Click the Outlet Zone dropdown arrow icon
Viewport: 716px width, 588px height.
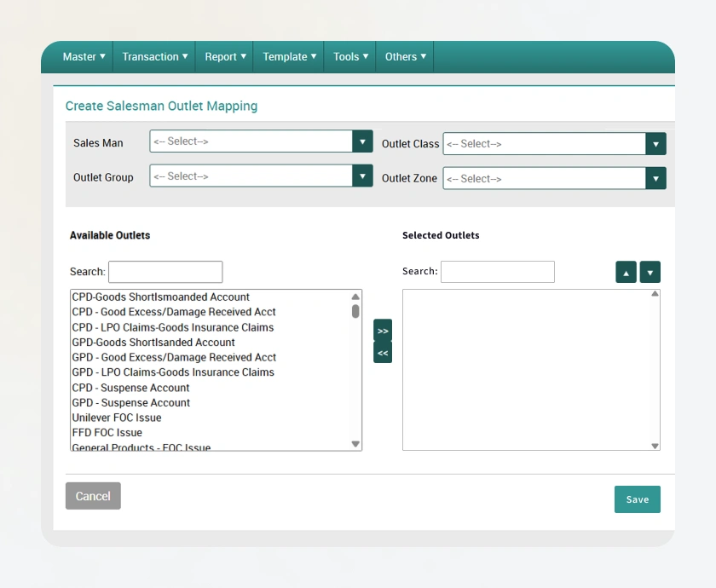coord(655,178)
